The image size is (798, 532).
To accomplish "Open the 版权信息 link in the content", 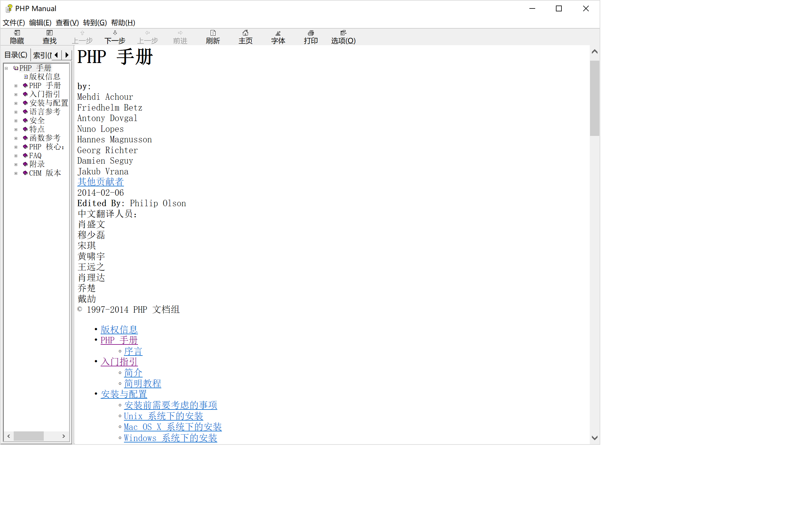I will (x=119, y=330).
